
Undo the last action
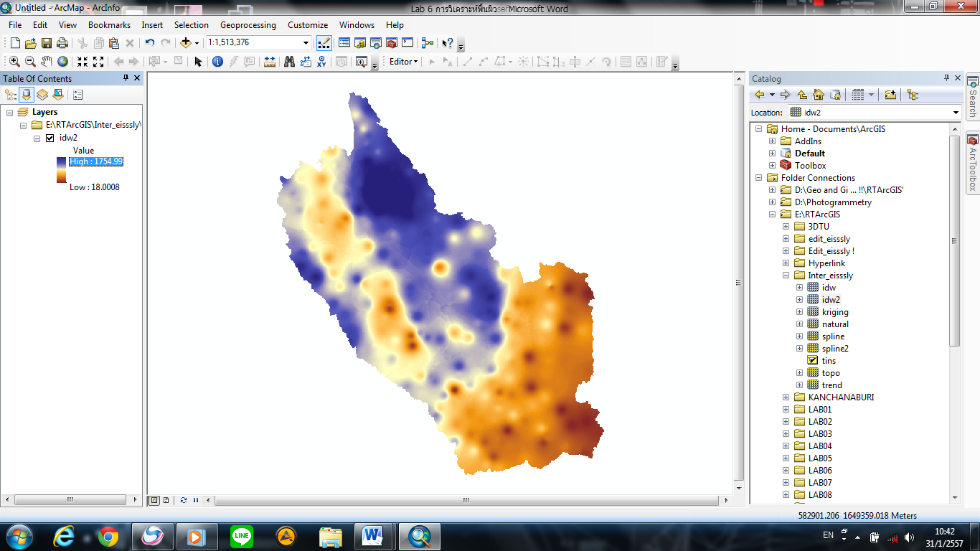tap(149, 43)
